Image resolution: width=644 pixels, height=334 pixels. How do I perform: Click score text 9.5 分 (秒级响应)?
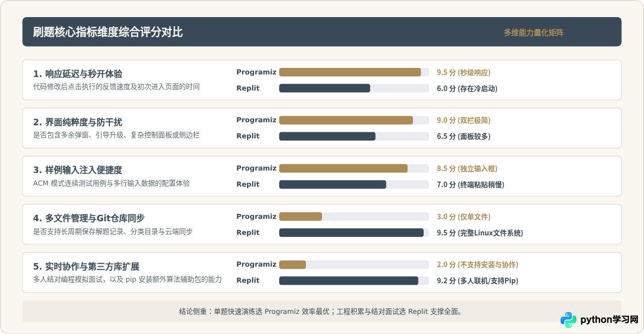[463, 72]
